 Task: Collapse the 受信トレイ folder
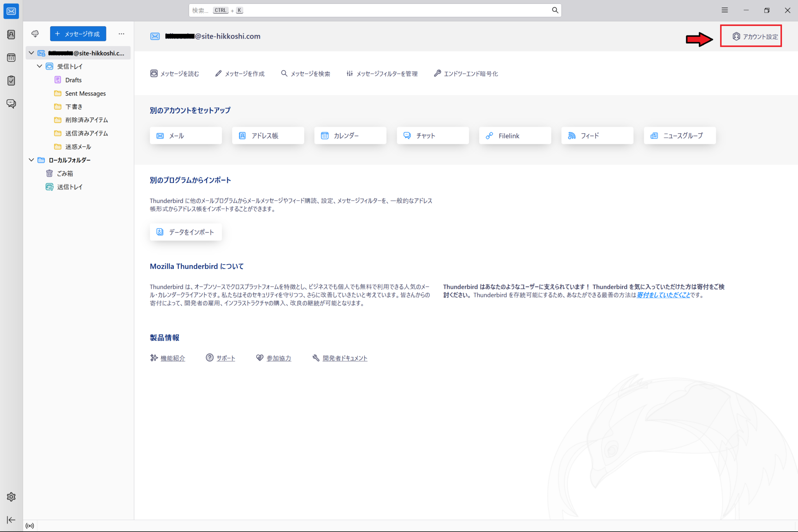coord(40,66)
